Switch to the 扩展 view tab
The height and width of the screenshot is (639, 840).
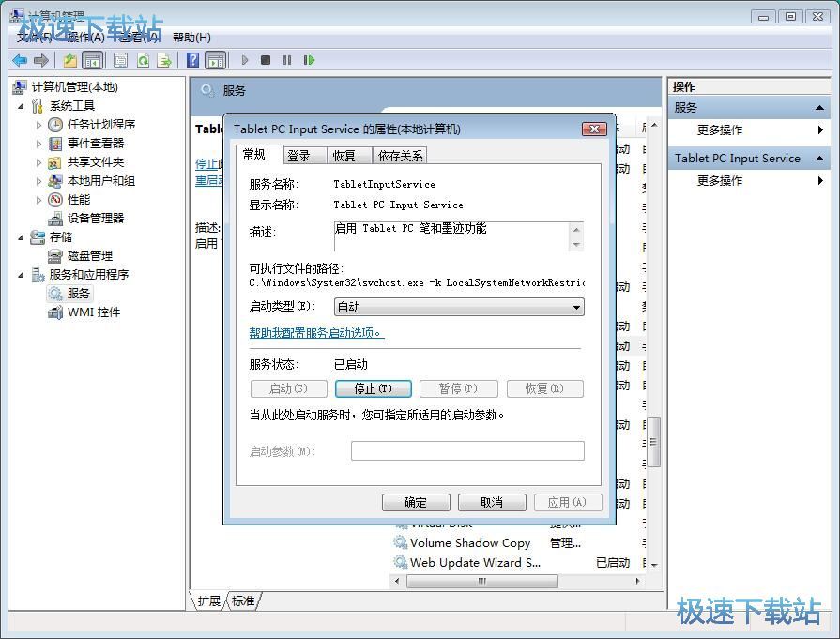209,601
